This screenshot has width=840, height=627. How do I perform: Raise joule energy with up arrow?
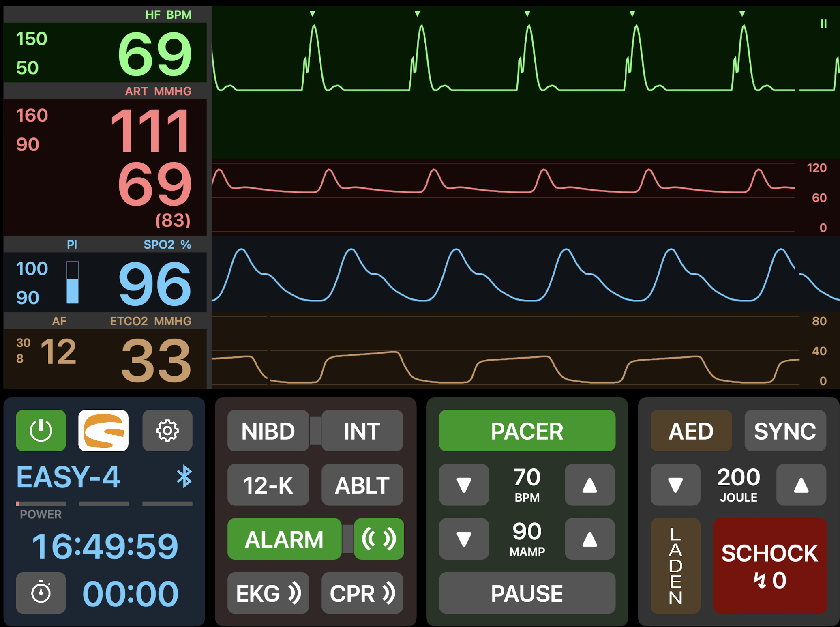pyautogui.click(x=801, y=485)
